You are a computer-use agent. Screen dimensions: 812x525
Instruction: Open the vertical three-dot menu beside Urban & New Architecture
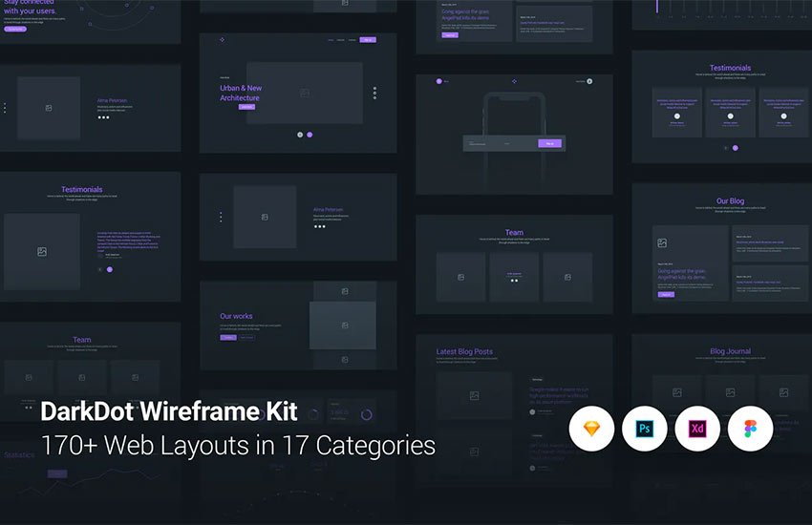point(374,94)
